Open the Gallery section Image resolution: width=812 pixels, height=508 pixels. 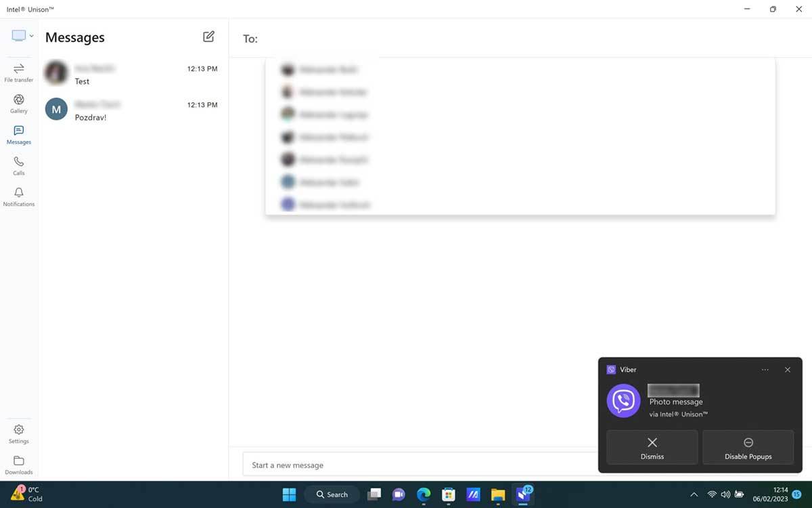pyautogui.click(x=18, y=103)
